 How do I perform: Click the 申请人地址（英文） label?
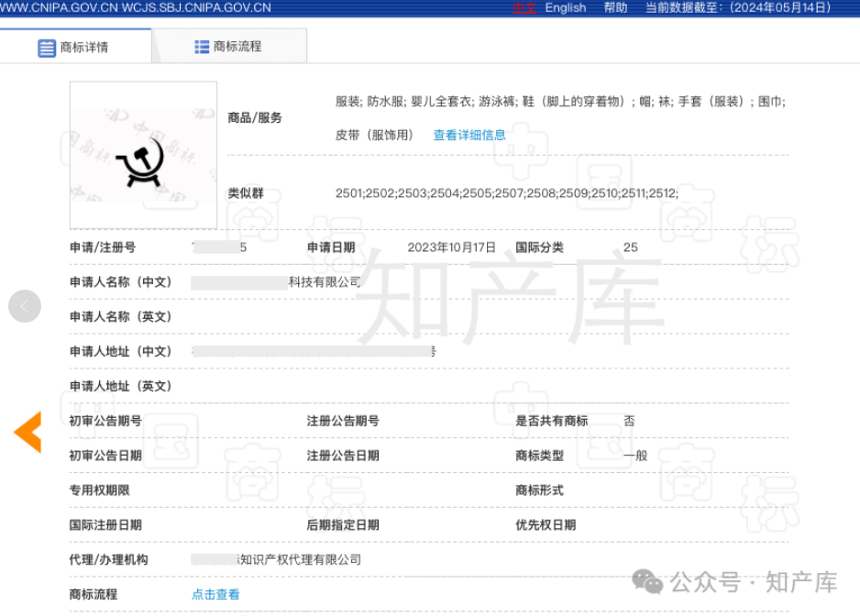point(121,386)
